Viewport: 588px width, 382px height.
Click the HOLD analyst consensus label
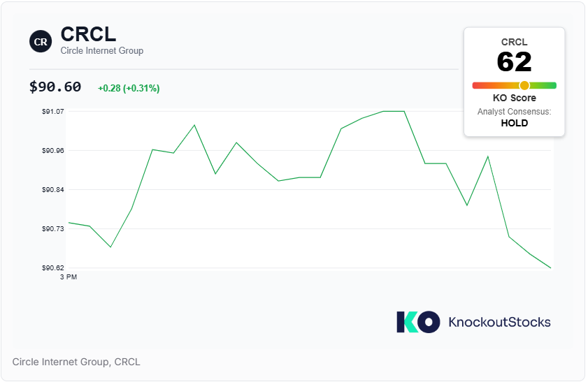[514, 123]
